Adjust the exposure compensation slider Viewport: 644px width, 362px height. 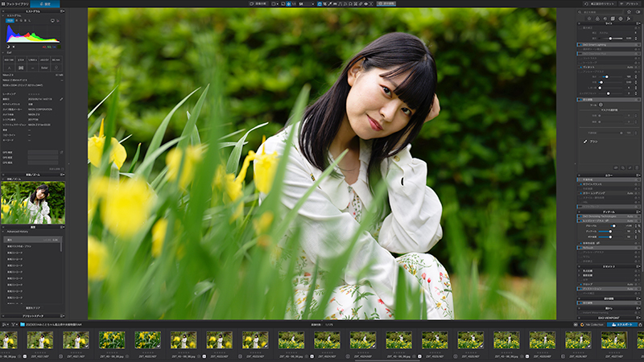tap(610, 38)
